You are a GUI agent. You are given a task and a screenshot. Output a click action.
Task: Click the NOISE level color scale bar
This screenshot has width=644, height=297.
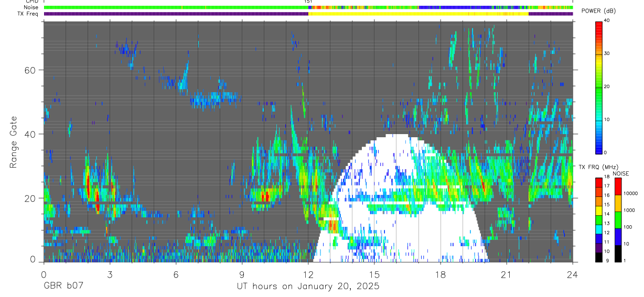click(x=618, y=219)
